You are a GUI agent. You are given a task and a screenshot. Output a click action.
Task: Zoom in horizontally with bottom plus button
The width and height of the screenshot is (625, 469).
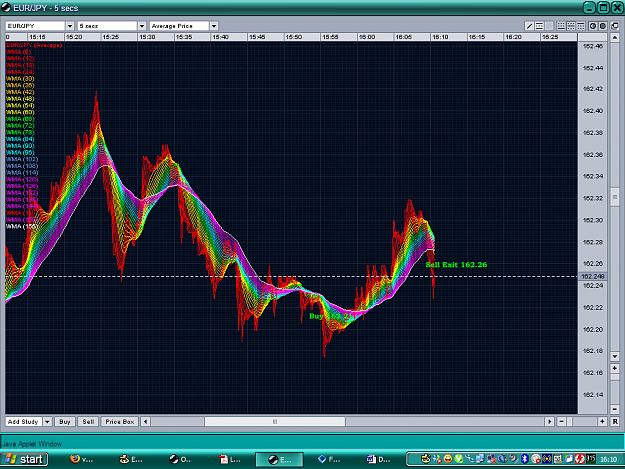coord(602,421)
